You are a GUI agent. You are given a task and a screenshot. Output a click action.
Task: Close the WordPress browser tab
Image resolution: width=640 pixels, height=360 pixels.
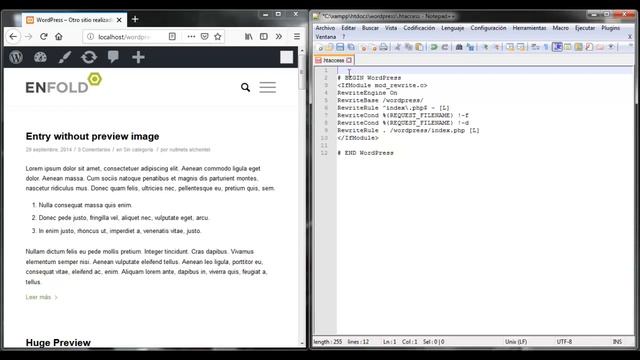point(119,20)
